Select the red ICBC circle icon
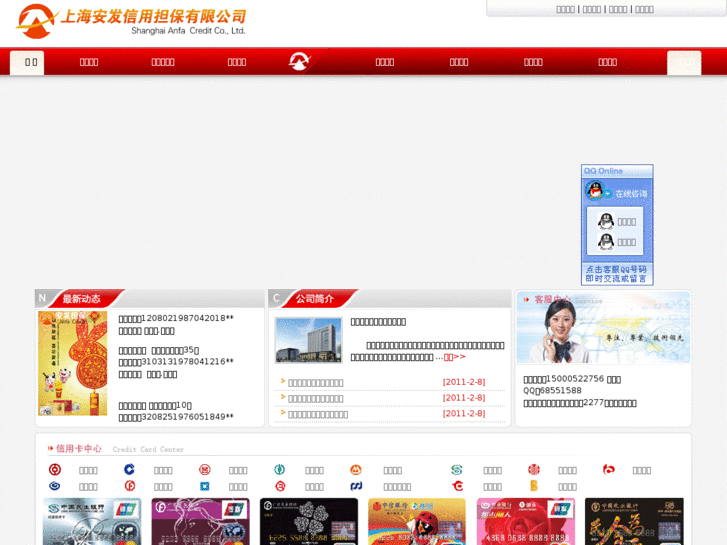Screen dimensions: 727x545 coord(204,470)
